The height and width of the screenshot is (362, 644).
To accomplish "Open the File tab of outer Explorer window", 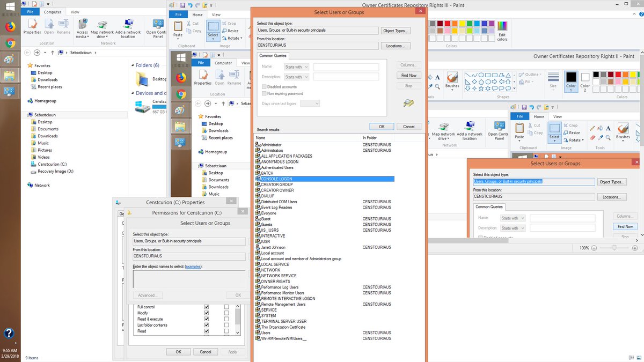I will 31,12.
